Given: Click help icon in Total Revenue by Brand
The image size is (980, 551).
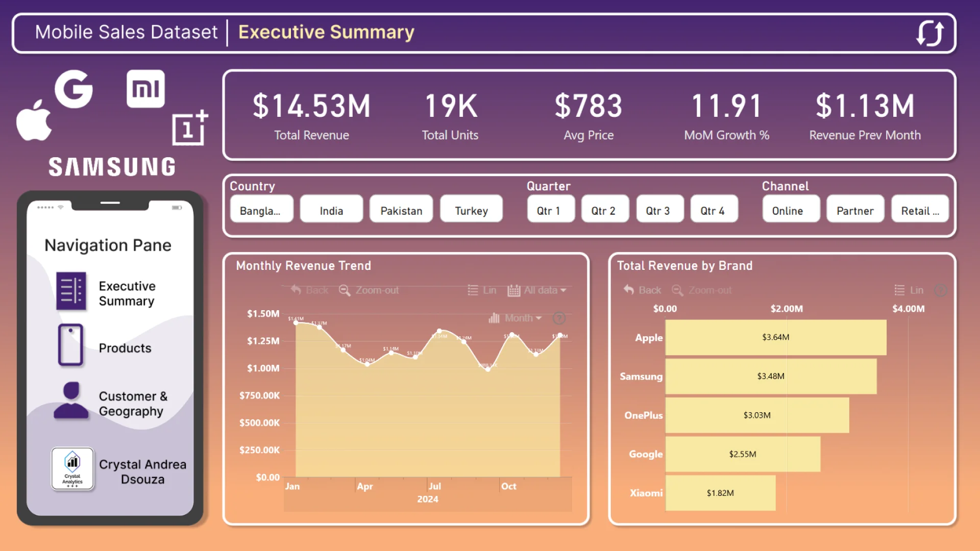Looking at the screenshot, I should coord(940,290).
